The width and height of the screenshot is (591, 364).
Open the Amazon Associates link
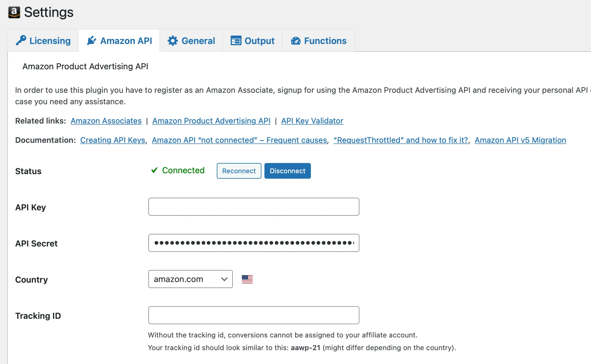point(106,121)
